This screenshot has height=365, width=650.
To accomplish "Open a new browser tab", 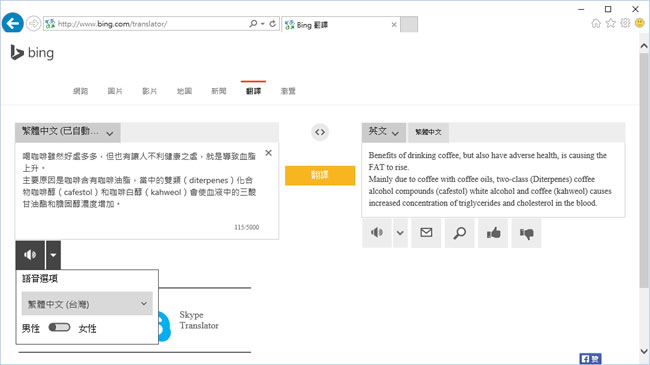I will (409, 24).
